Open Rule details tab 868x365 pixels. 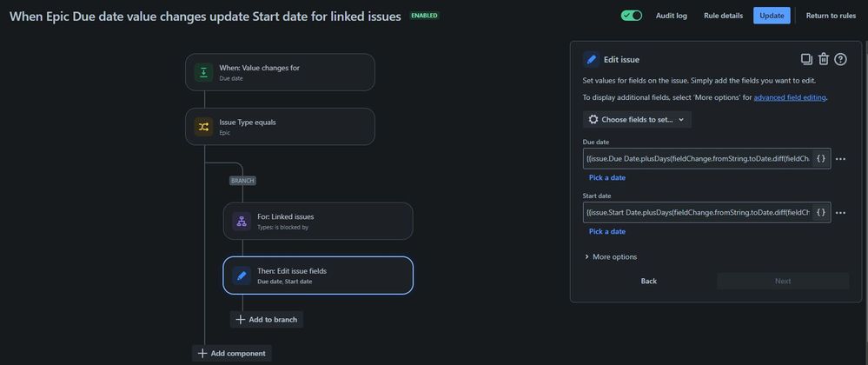point(723,16)
